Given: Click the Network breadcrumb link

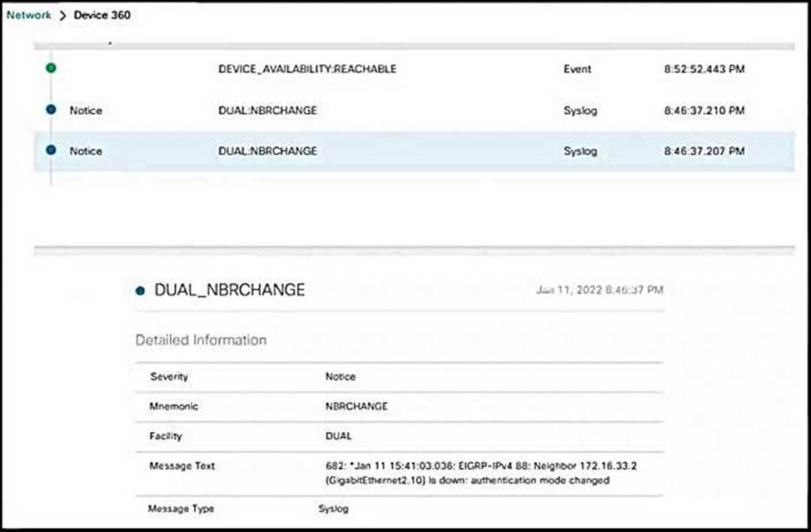Looking at the screenshot, I should [28, 15].
